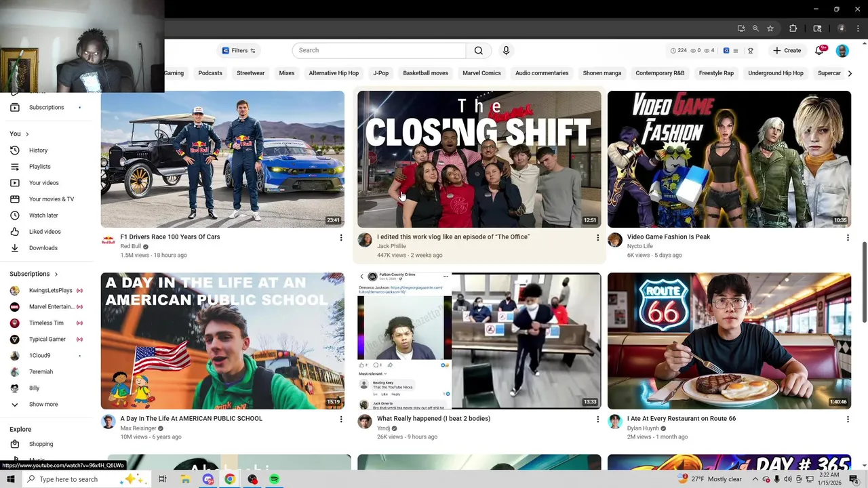Open the browser extensions puzzle icon
Image resolution: width=868 pixels, height=488 pixels.
point(793,28)
